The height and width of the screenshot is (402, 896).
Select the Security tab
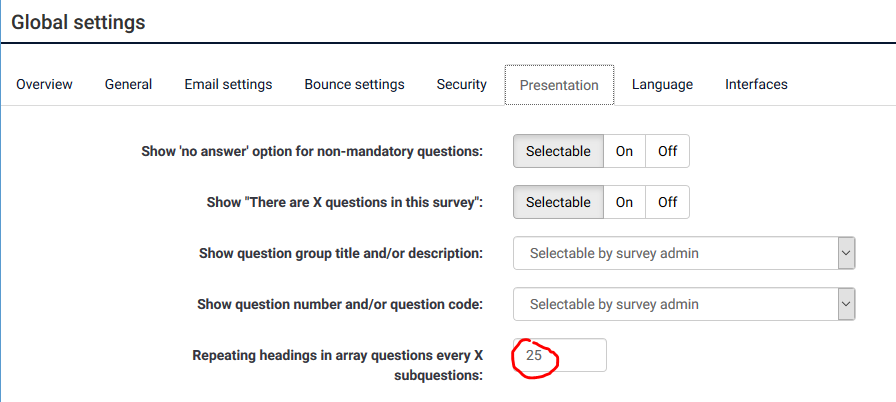coord(461,85)
